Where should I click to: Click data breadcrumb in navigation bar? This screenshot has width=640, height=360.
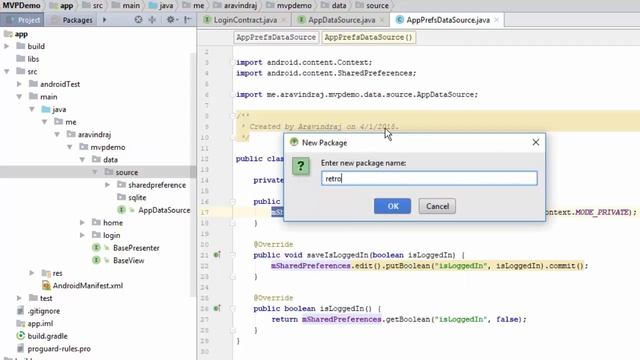(x=333, y=5)
